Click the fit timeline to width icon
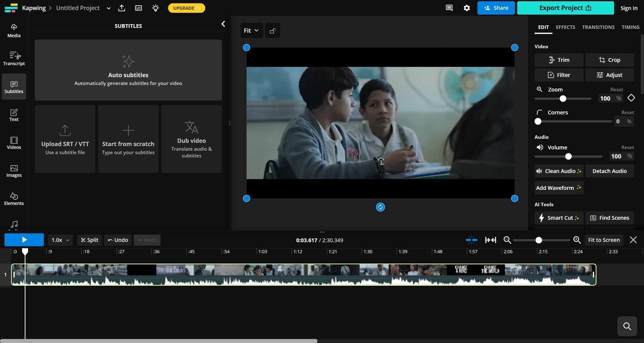Viewport: 644px width, 343px height. 490,240
